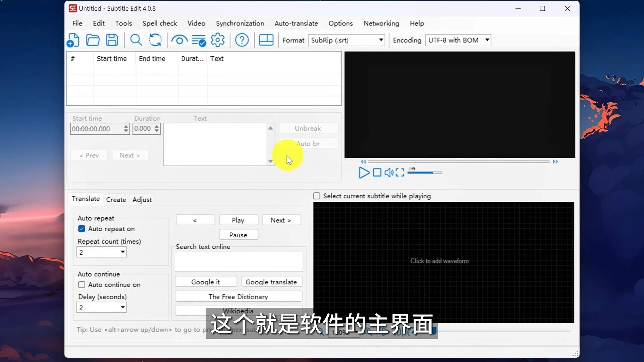
Task: Open a file with the folder icon
Action: click(93, 40)
